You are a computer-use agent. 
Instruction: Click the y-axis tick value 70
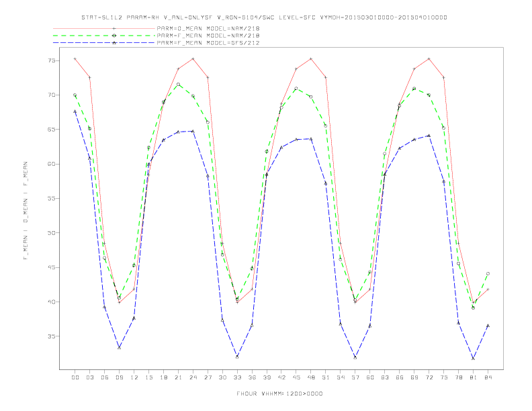coord(52,95)
